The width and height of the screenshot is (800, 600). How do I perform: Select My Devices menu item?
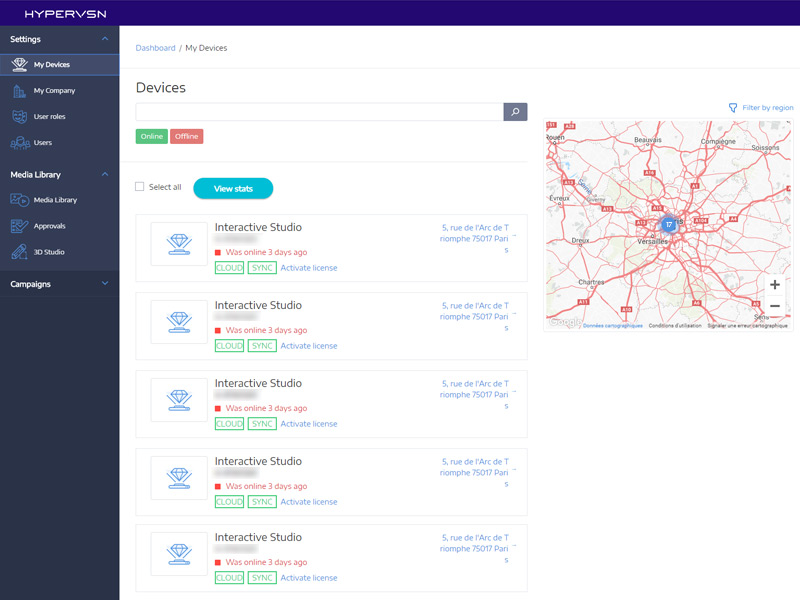click(60, 65)
